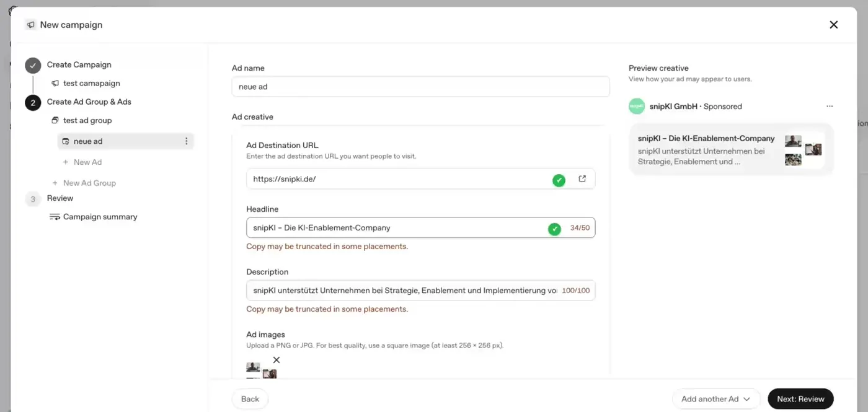Click the green check in Headline field
Screen dimensions: 868x412
tap(554, 229)
